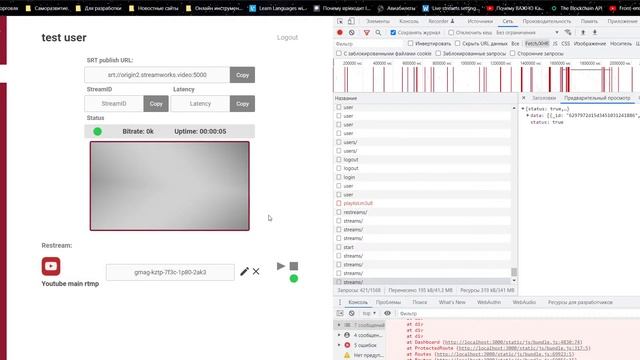The image size is (640, 360).
Task: Select the DevTools inspect element picker
Action: (x=340, y=21)
